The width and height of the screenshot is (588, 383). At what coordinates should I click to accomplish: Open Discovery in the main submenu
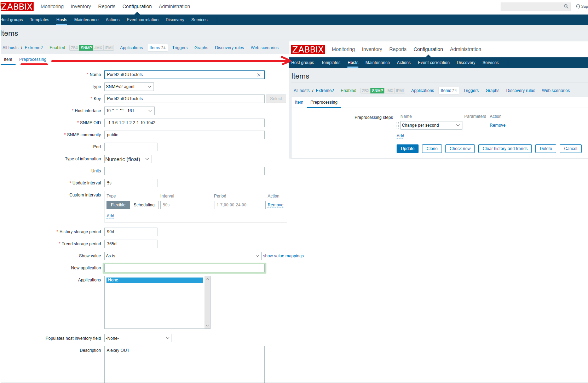(175, 20)
